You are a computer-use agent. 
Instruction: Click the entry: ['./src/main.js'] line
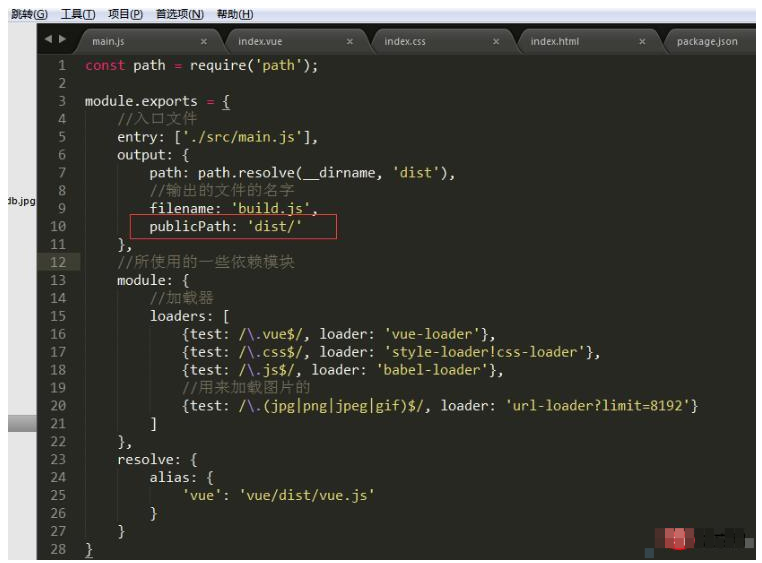click(x=217, y=137)
